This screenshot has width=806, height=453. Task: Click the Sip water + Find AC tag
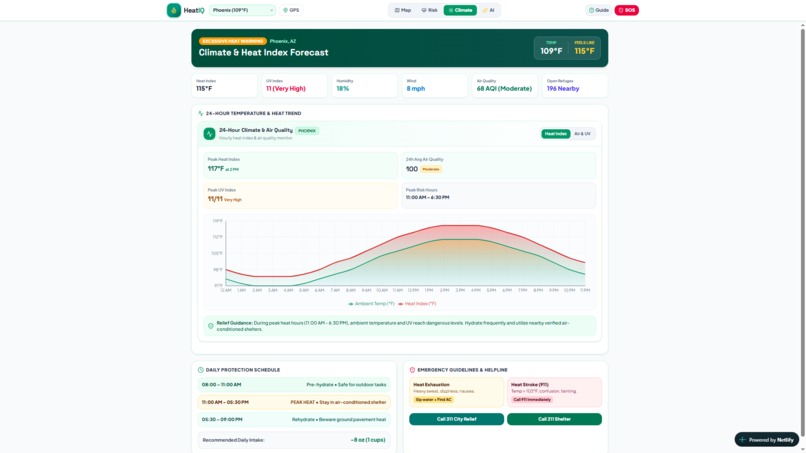pyautogui.click(x=433, y=400)
